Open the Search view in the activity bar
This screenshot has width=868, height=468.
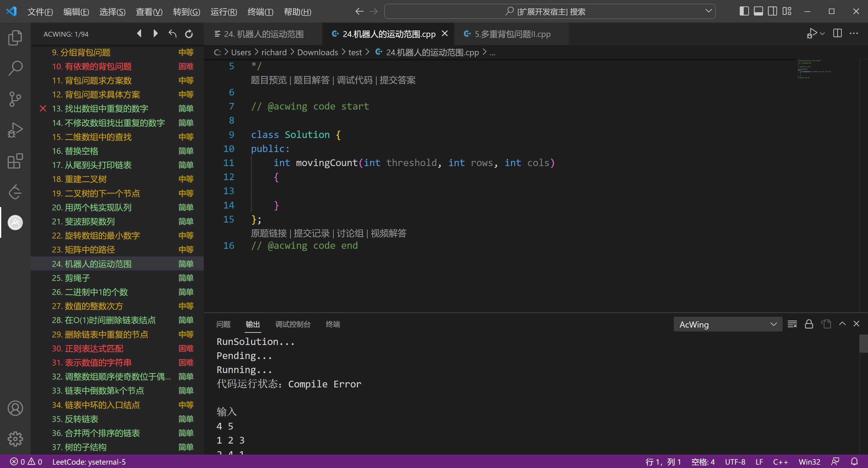15,68
